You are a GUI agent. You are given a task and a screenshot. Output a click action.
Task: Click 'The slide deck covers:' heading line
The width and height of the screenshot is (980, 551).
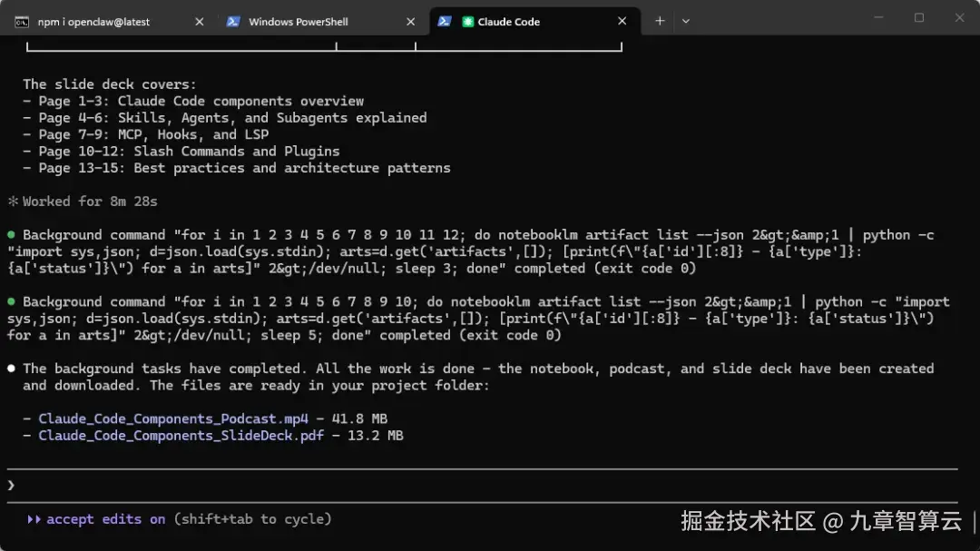point(110,84)
